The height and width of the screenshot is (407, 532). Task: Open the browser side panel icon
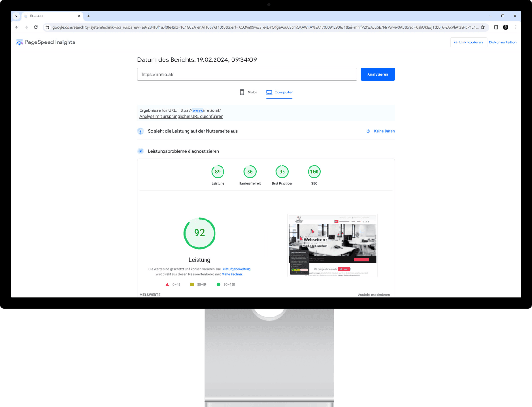click(x=496, y=27)
